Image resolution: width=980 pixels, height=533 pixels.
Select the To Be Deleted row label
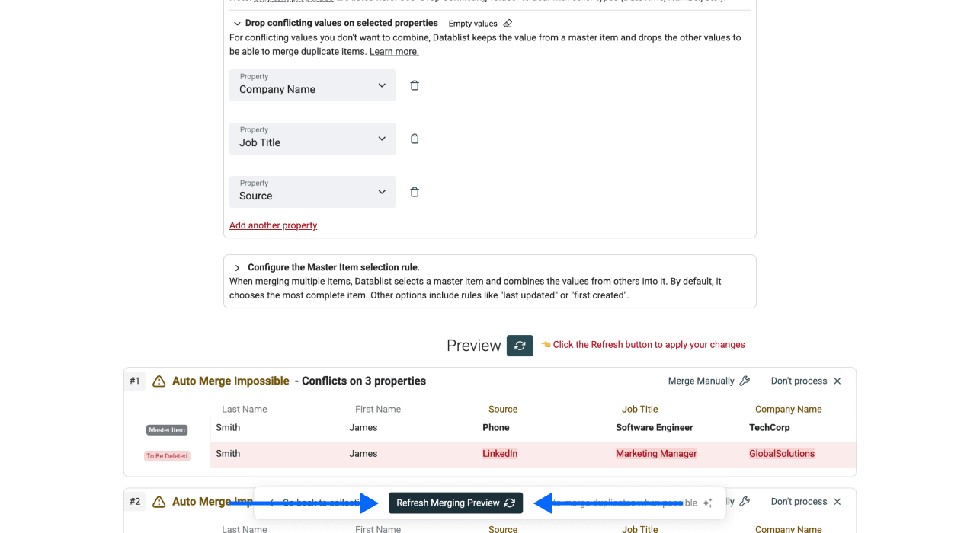pyautogui.click(x=167, y=455)
